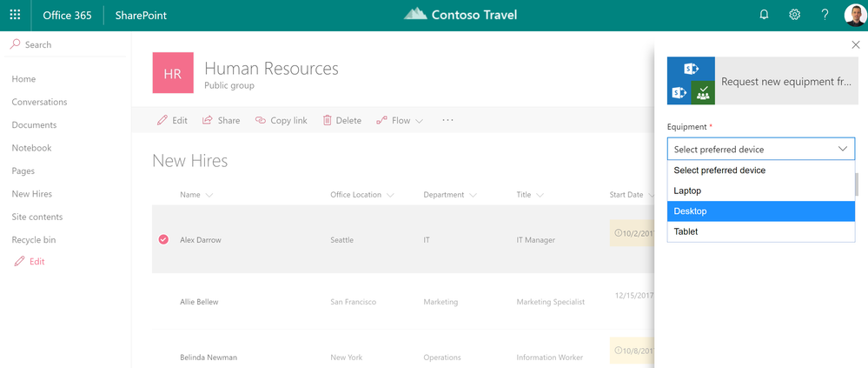Open the more commands ellipsis
Screen dimensions: 868x368
[x=447, y=121]
